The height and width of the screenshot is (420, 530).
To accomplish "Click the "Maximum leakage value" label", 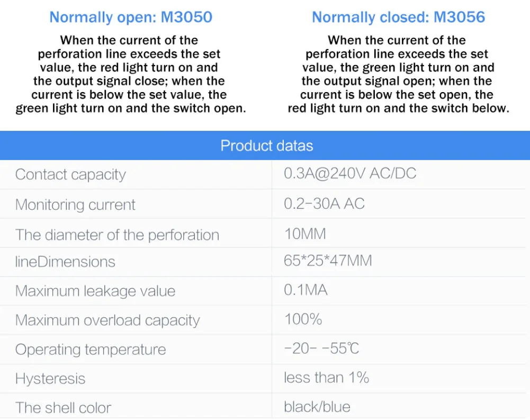I will (x=95, y=291).
